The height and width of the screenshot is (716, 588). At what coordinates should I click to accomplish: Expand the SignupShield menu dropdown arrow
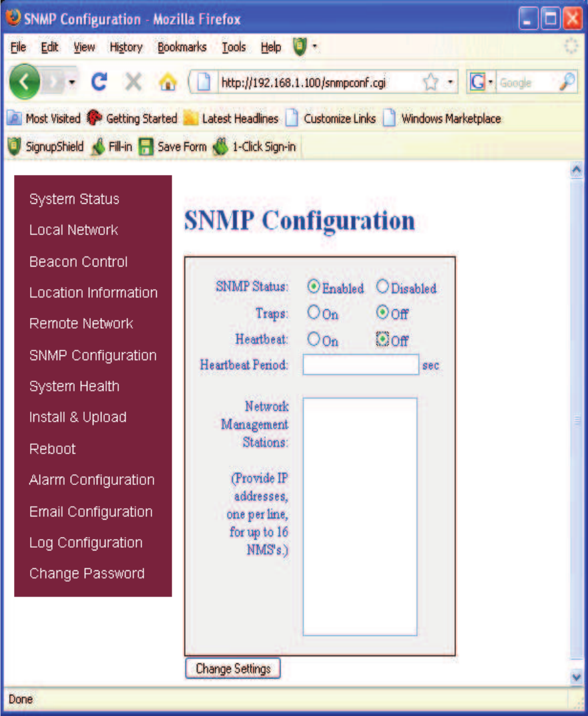[x=314, y=46]
